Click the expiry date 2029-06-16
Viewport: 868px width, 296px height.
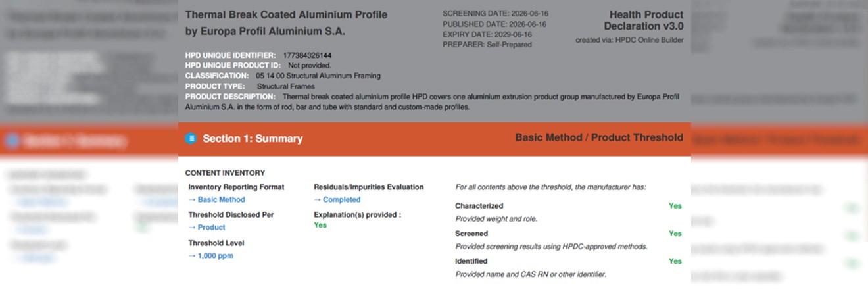click(x=512, y=34)
